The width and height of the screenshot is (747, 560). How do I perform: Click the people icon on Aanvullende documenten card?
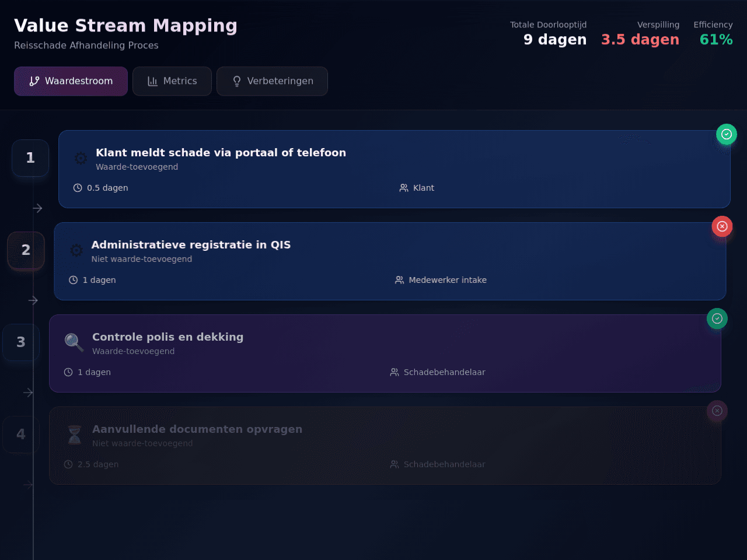point(395,464)
